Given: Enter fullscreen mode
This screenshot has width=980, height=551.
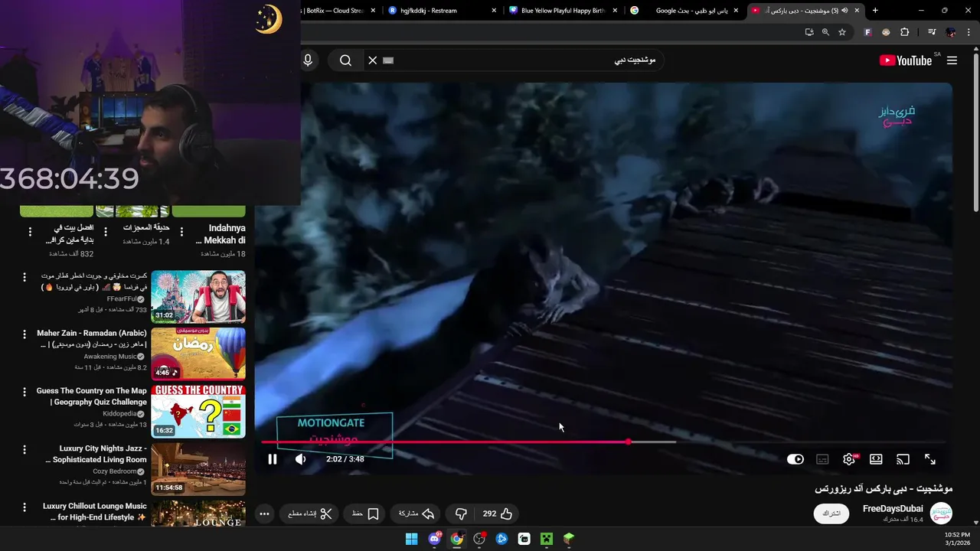Looking at the screenshot, I should click(x=930, y=459).
